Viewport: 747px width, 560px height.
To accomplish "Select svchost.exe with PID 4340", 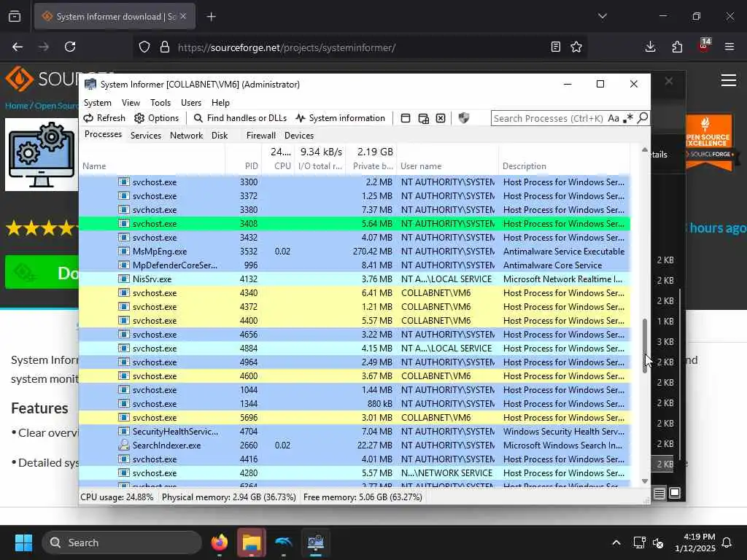I will (355, 293).
